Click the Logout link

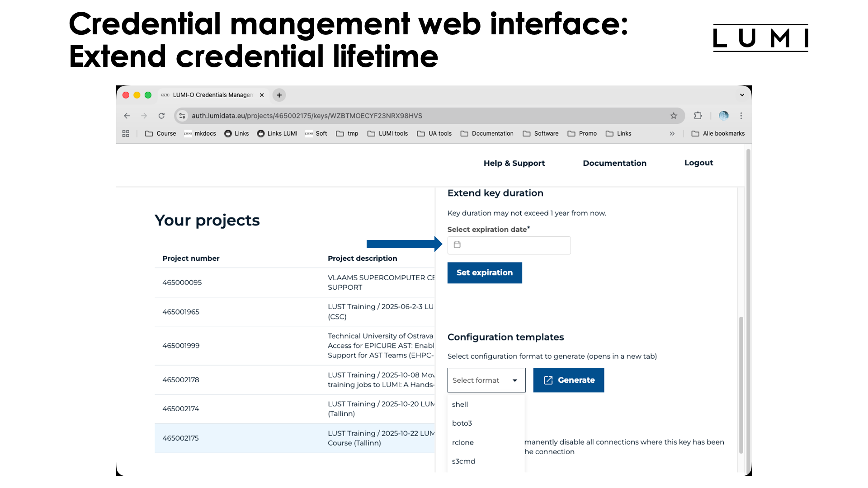click(698, 163)
